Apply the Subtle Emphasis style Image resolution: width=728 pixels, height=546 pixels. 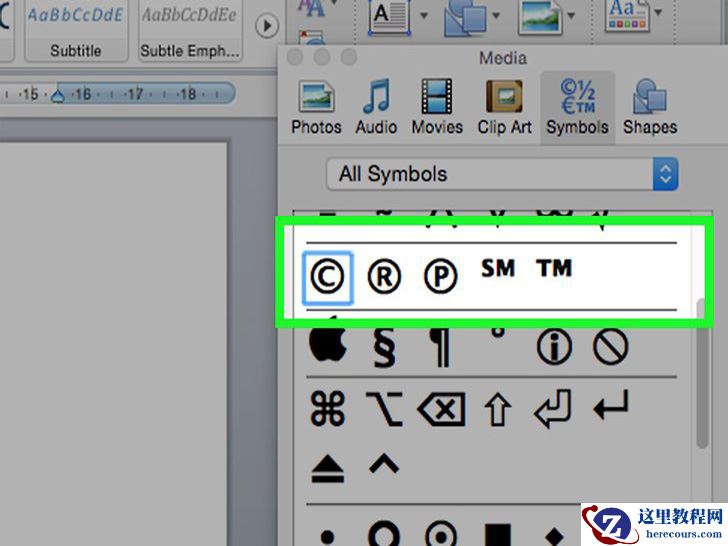190,31
